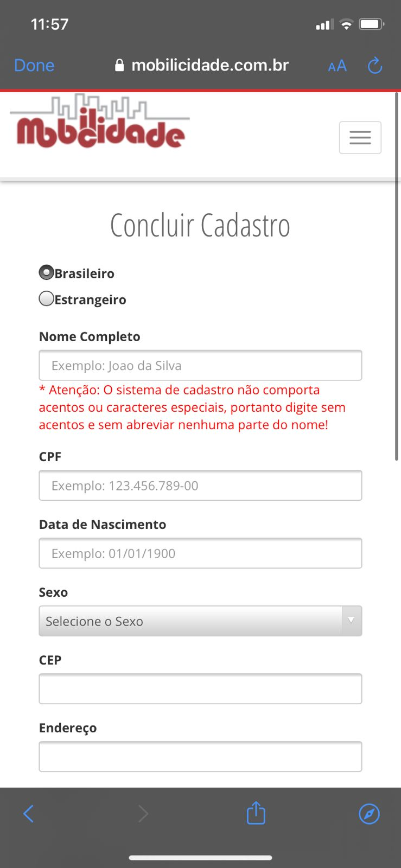Open the Selecione o Sexo dropdown

pyautogui.click(x=200, y=621)
